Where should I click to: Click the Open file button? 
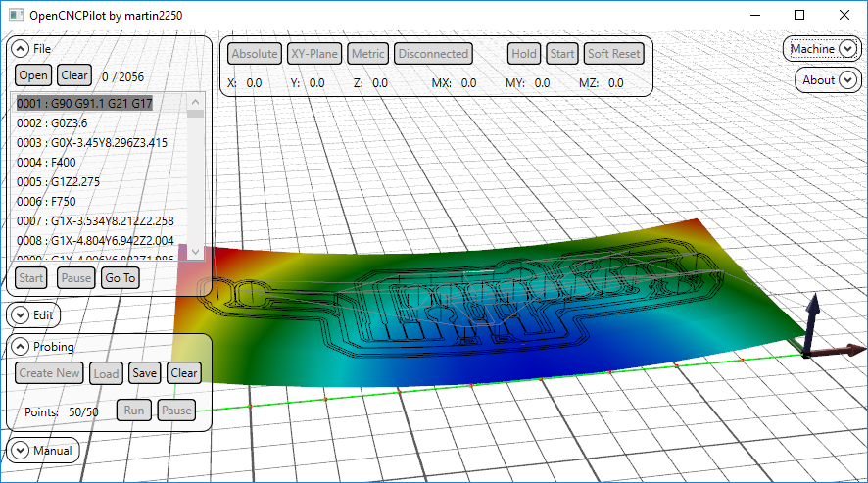pyautogui.click(x=32, y=75)
